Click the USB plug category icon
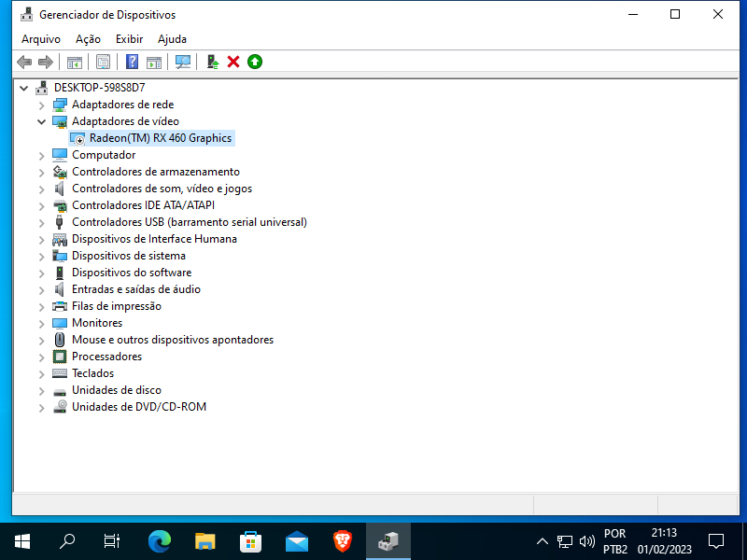Viewport: 747px width, 560px height. coord(60,222)
